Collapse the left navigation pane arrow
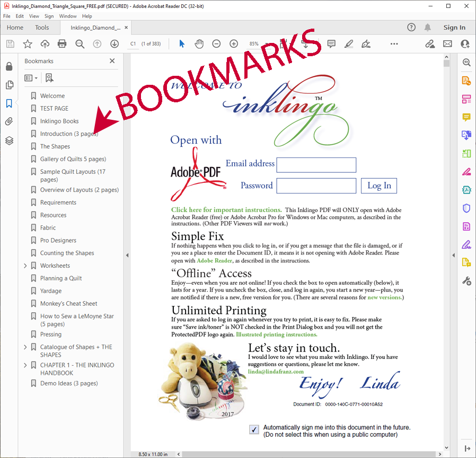The image size is (476, 458). coord(127,256)
